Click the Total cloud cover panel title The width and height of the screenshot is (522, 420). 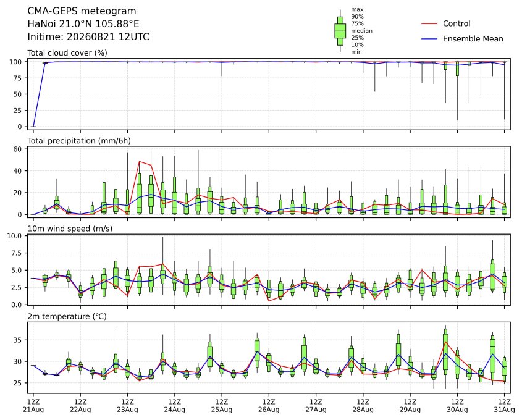tap(67, 53)
